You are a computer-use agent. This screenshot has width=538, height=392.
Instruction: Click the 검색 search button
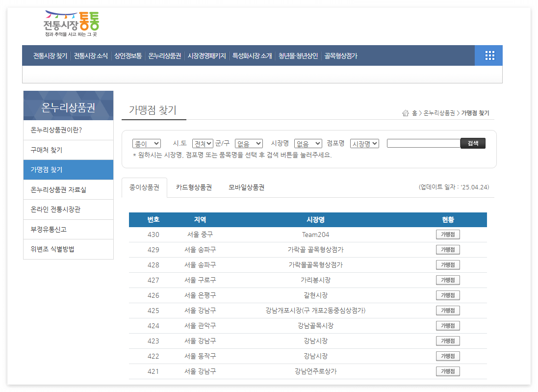pyautogui.click(x=473, y=143)
